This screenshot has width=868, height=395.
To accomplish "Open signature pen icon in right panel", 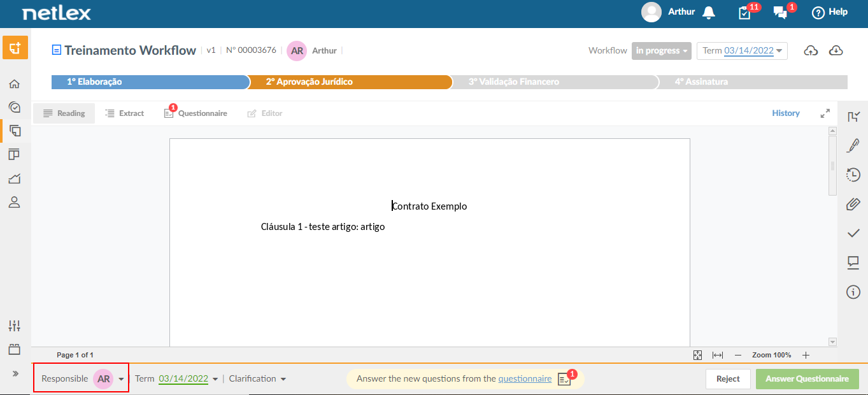I will 853,146.
